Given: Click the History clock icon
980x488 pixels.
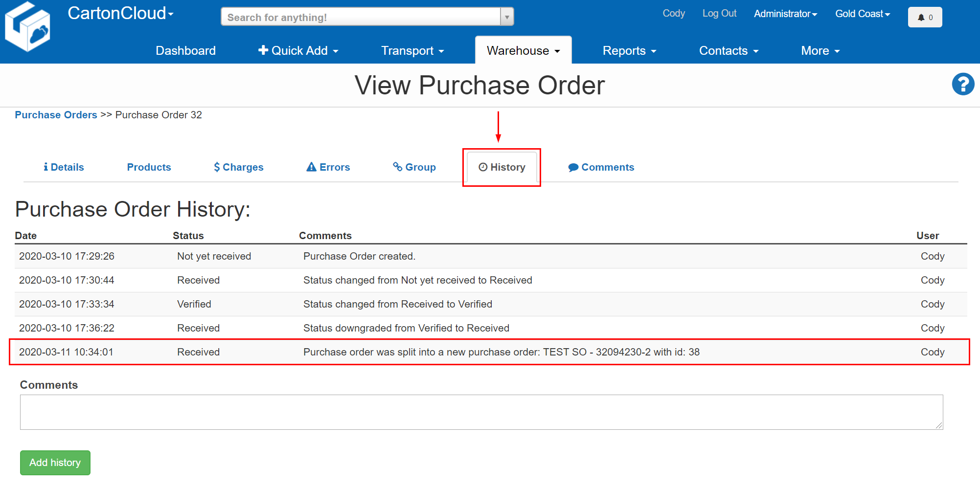Looking at the screenshot, I should coord(484,167).
